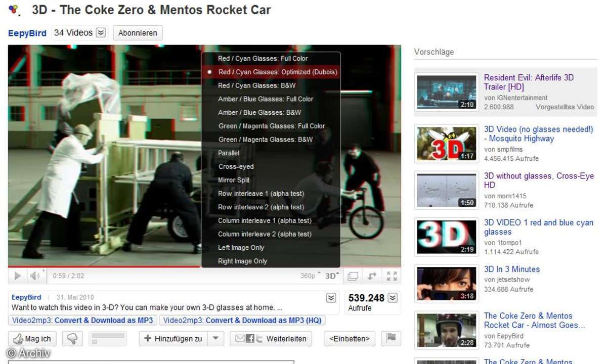The height and width of the screenshot is (364, 607).
Task: Select Green / Magenta Glasses: Full Color
Action: (271, 126)
